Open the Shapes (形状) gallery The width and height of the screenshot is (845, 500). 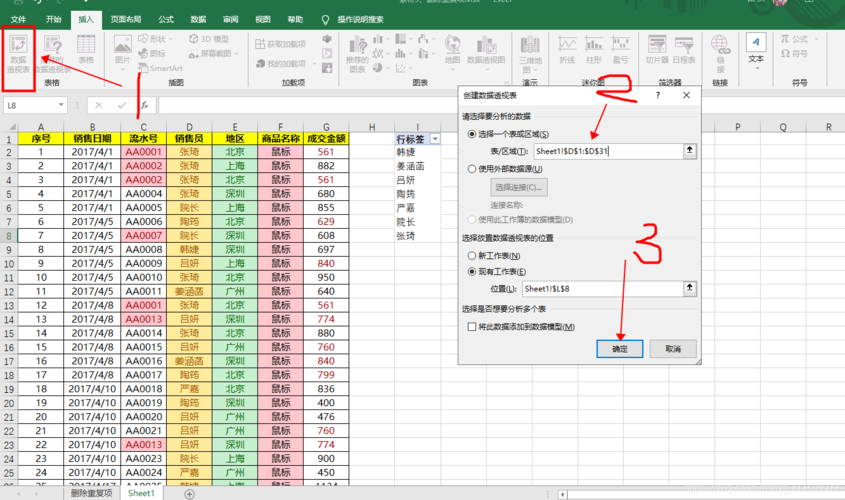[x=156, y=39]
